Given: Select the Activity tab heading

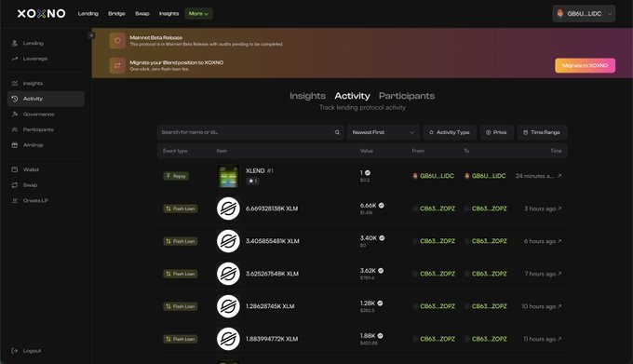Looking at the screenshot, I should (x=352, y=96).
